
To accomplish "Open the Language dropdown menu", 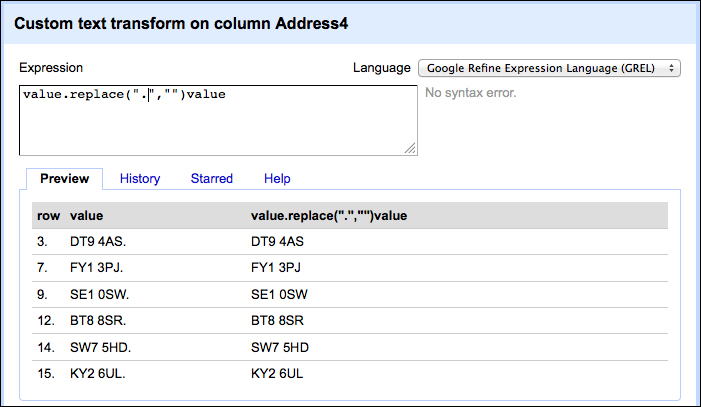I will (549, 68).
